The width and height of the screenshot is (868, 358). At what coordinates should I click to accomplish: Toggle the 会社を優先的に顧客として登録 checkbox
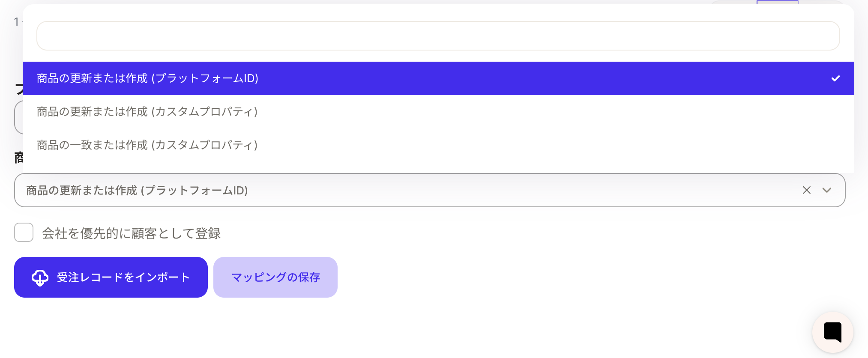[24, 232]
